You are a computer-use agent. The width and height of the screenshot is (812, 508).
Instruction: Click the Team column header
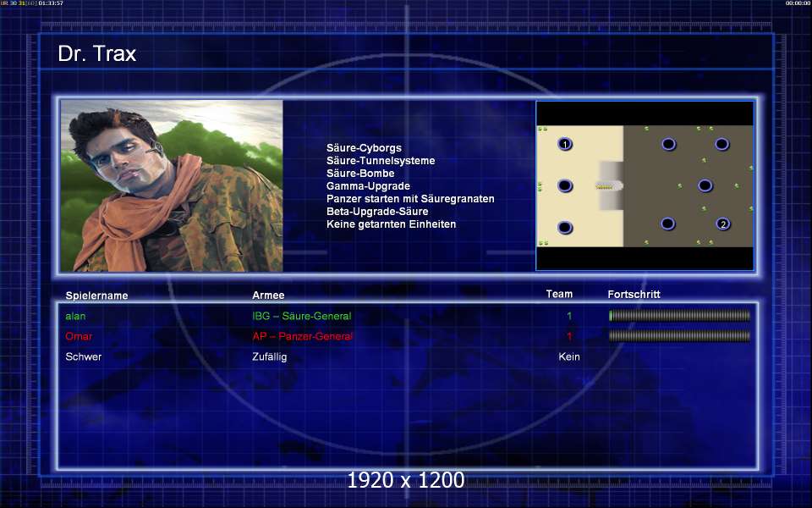559,294
